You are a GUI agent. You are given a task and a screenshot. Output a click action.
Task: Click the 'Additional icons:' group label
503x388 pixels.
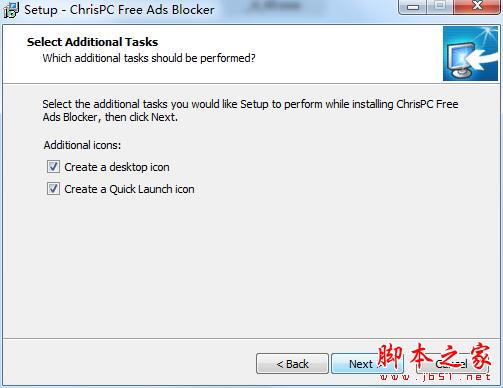coord(82,145)
